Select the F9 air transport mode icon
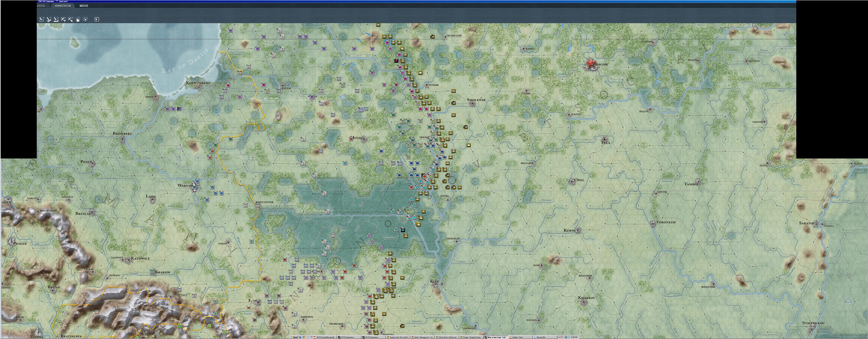The height and width of the screenshot is (339, 868). point(63,20)
